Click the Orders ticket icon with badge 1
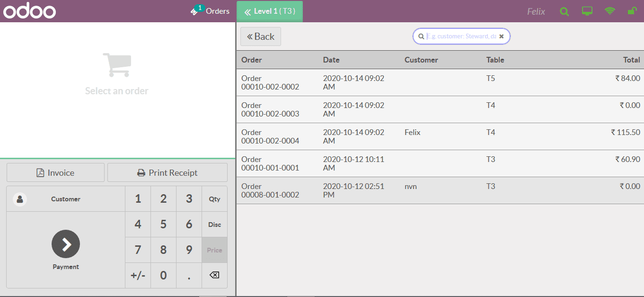 [195, 11]
